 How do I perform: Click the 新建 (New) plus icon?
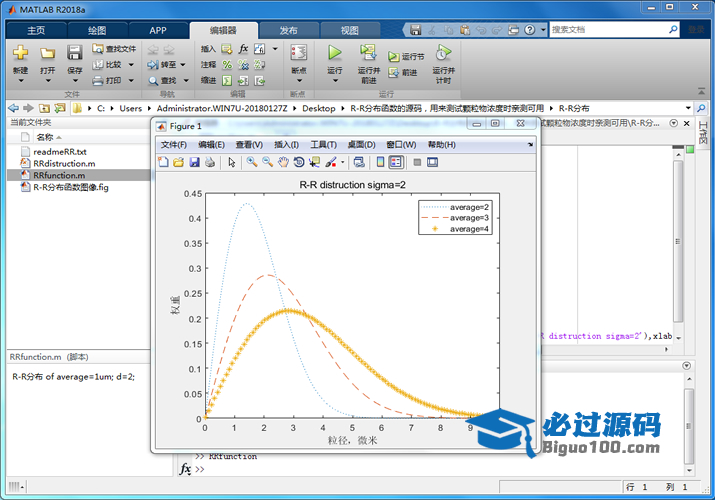coord(20,53)
